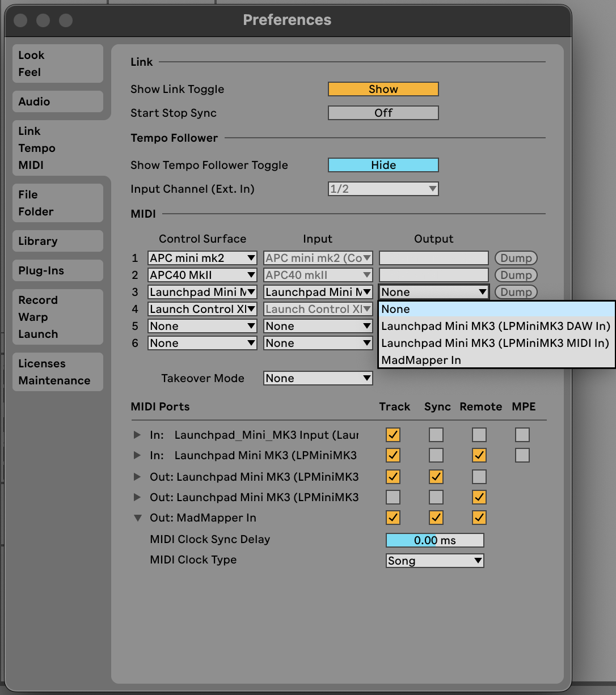Disable Track for MadMapper In output

pos(393,518)
